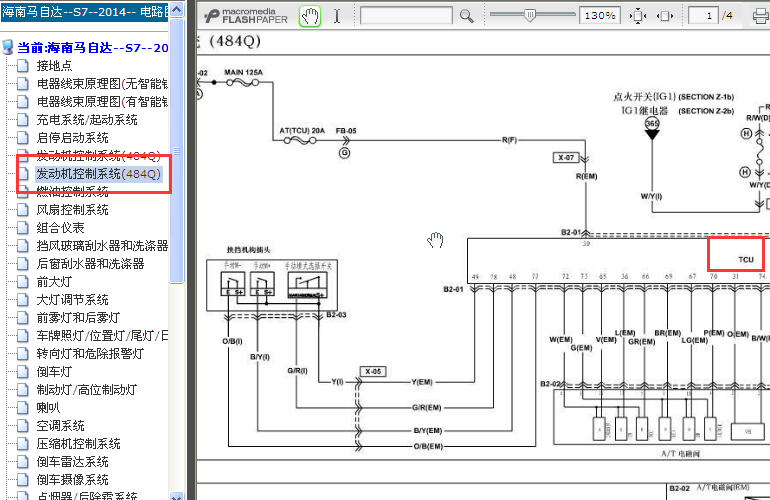Click tree panel scroll up arrow
Screen dimensions: 770x500
(x=177, y=9)
